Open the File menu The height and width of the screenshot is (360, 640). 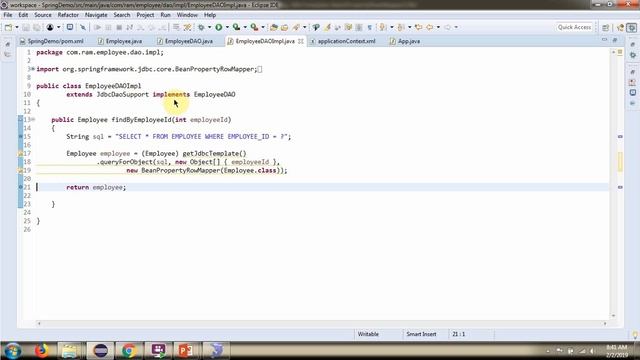pyautogui.click(x=7, y=15)
